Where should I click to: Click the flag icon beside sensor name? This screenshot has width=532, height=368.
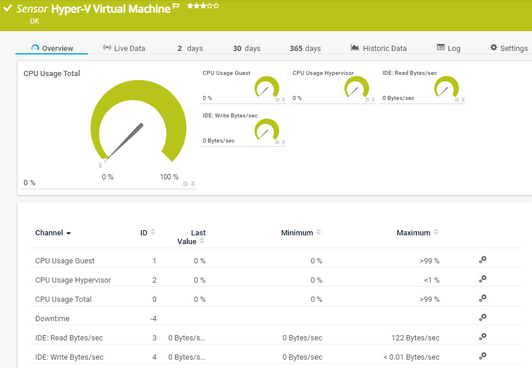176,6
